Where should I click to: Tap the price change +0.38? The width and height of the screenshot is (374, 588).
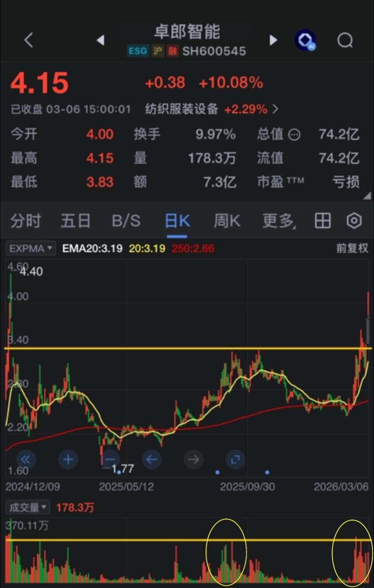(165, 83)
